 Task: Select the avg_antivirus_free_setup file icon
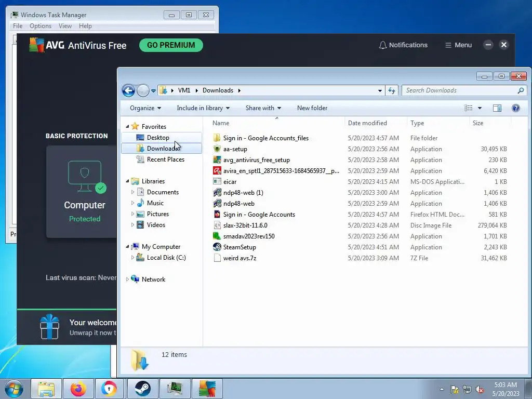[x=217, y=160]
